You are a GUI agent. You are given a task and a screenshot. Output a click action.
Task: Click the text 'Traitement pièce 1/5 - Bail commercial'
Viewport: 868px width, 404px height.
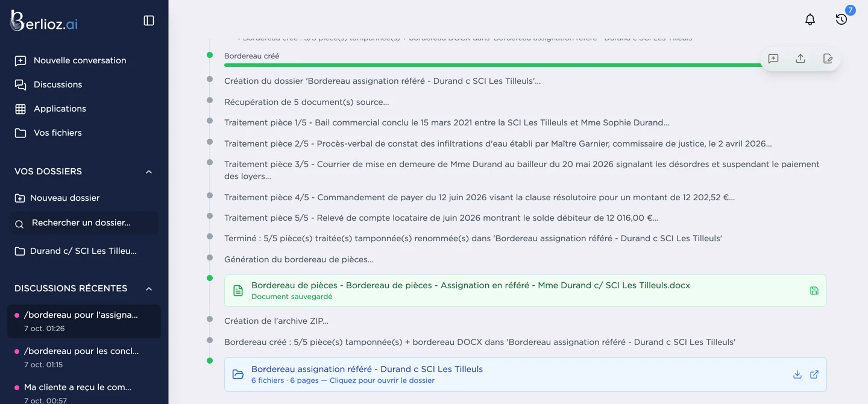(304, 122)
